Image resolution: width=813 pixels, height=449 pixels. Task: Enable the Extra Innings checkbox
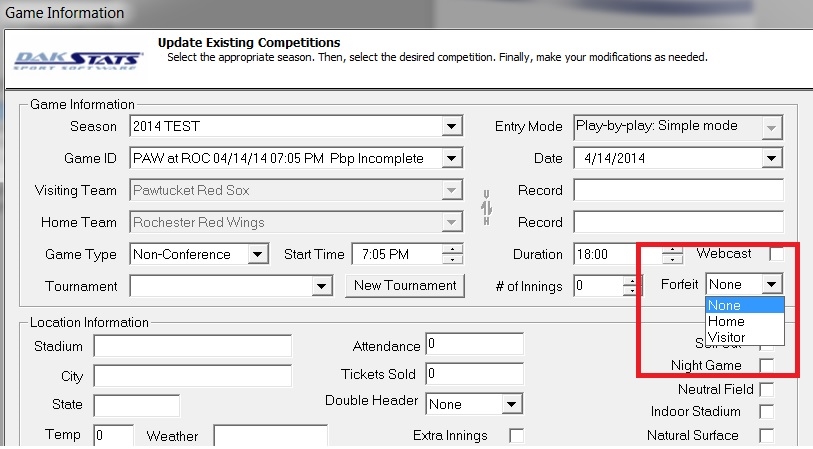pyautogui.click(x=516, y=436)
